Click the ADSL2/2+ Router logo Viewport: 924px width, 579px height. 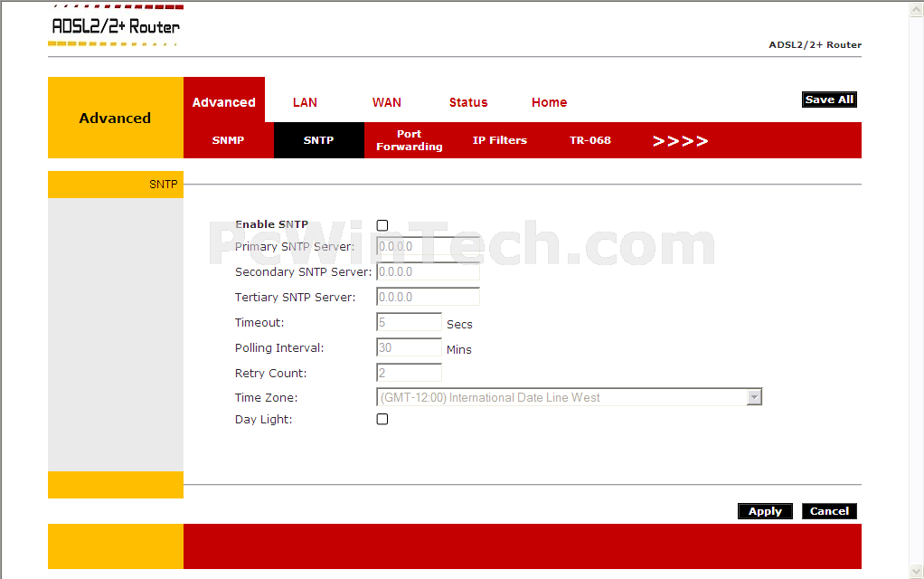[x=116, y=25]
